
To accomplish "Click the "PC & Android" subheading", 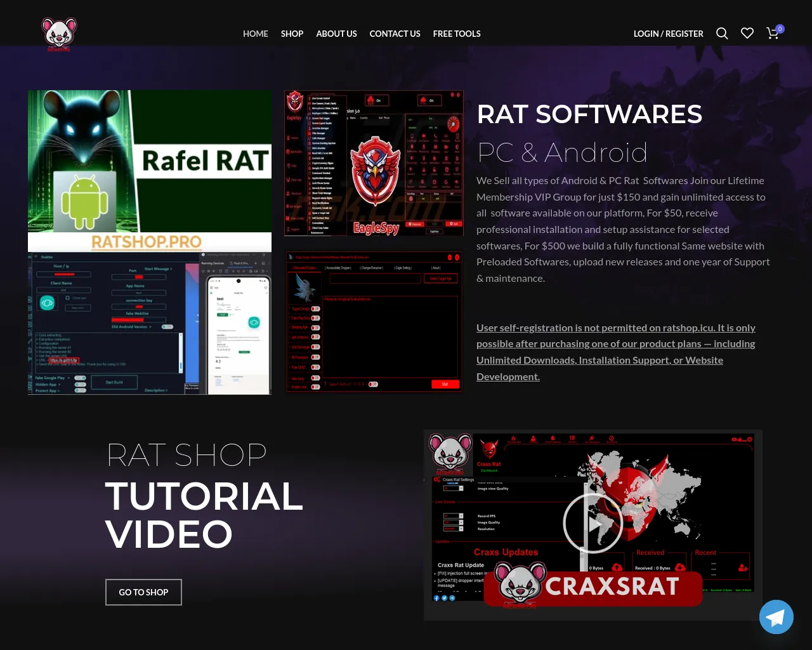I will [x=562, y=152].
